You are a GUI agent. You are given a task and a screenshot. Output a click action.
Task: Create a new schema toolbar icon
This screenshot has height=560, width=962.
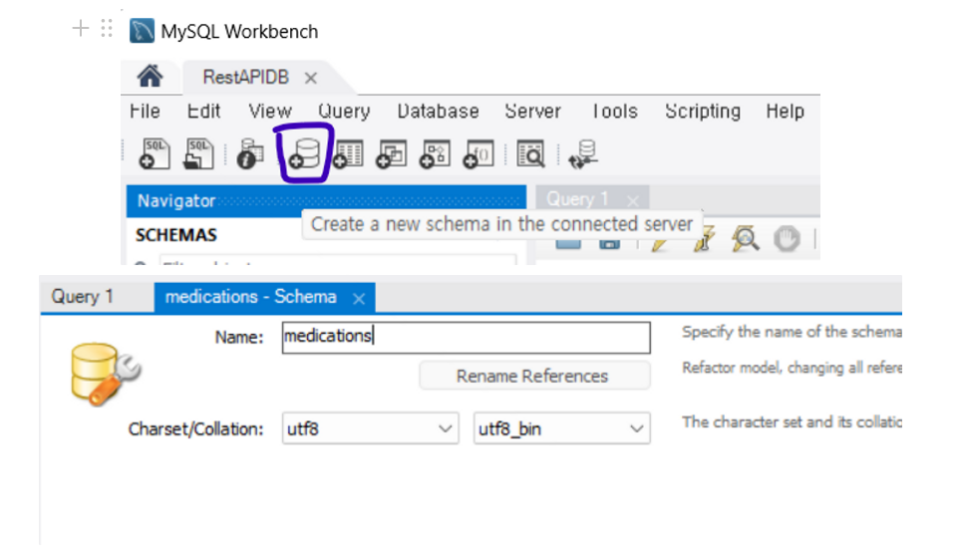pos(305,153)
